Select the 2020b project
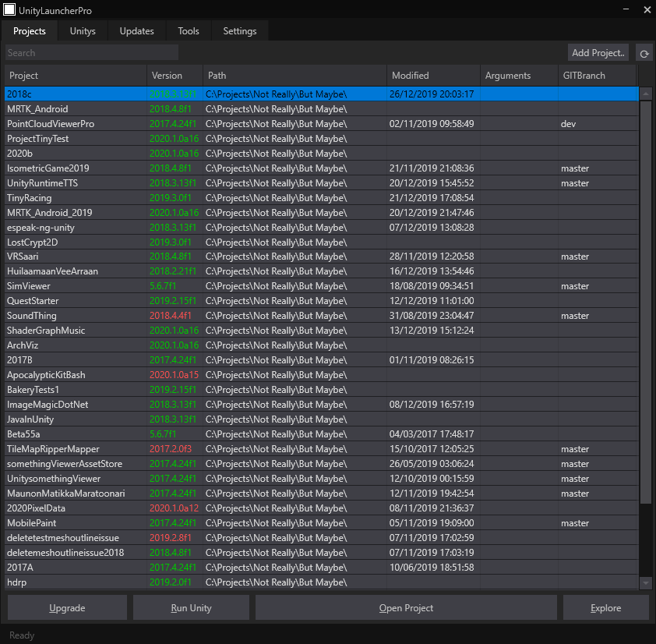The height and width of the screenshot is (644, 656). (x=321, y=154)
